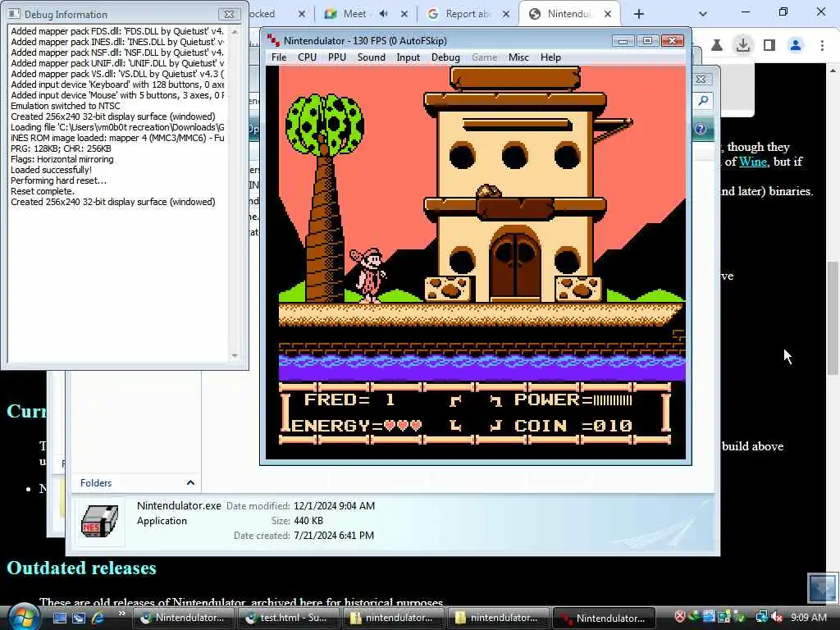Click the Date modified value 12/1/2024 9:04 AM
Viewport: 840px width, 630px height.
pos(335,505)
